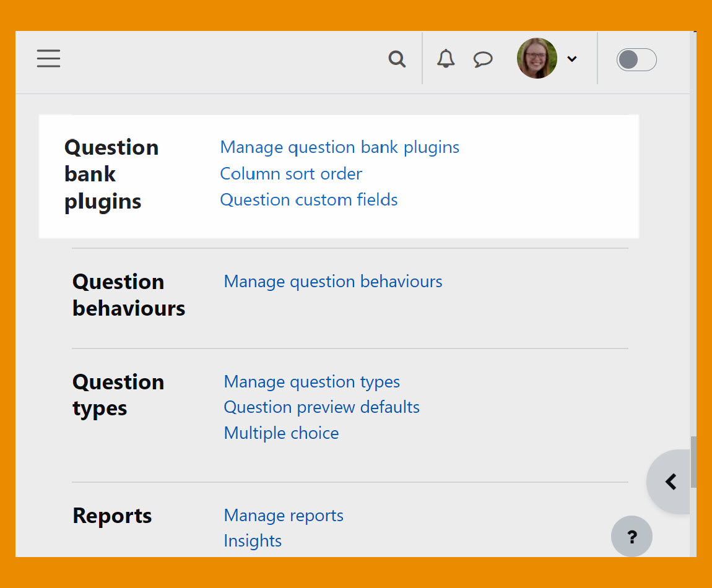Open Manage question bank plugins
This screenshot has width=712, height=588.
click(x=340, y=147)
